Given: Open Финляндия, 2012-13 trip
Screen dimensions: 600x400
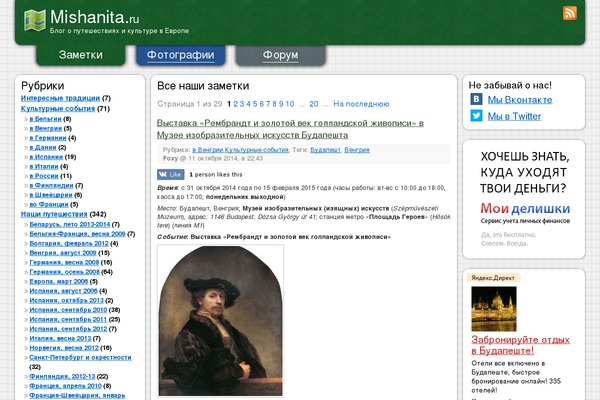Looking at the screenshot, I should click(62, 376).
